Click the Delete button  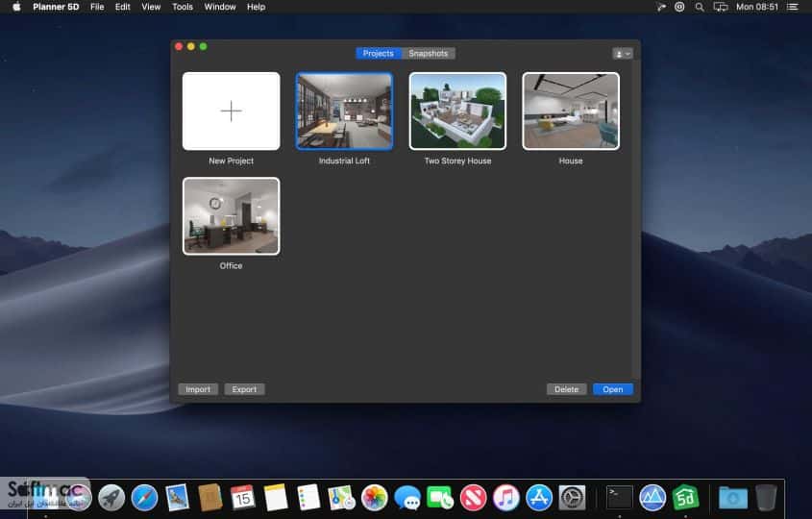[567, 389]
